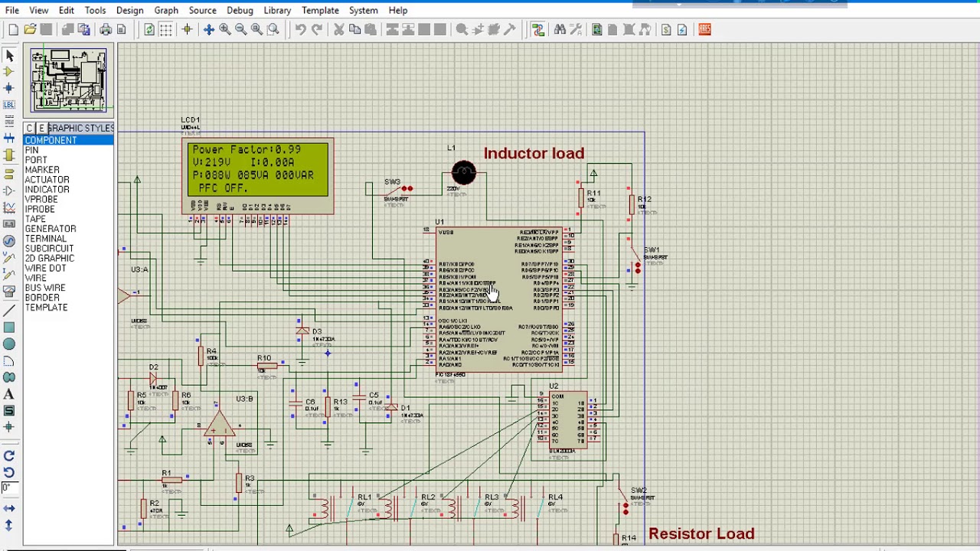Click the E button above styles list
The height and width of the screenshot is (551, 980).
coord(41,128)
